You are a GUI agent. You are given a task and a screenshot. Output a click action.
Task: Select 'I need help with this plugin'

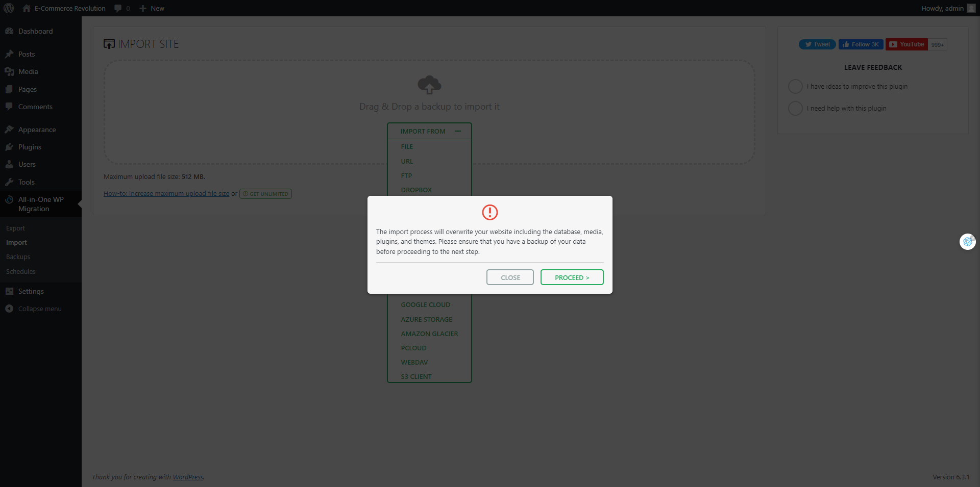[795, 109]
